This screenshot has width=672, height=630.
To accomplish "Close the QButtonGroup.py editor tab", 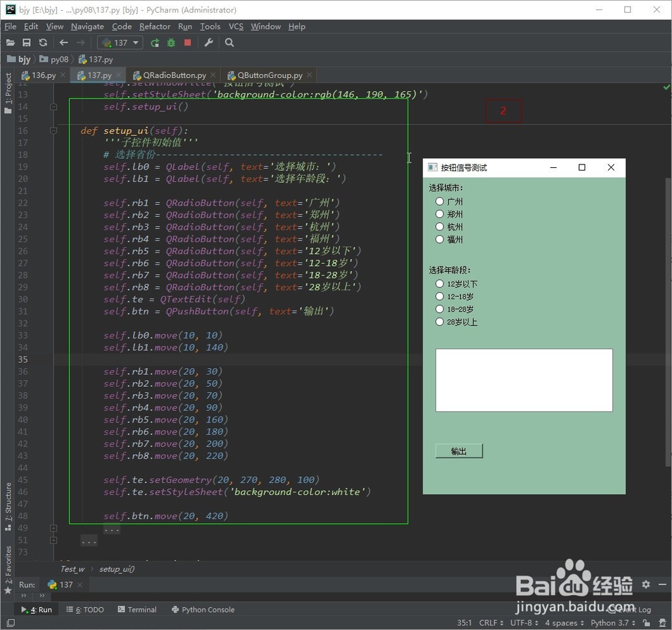I will click(x=309, y=75).
